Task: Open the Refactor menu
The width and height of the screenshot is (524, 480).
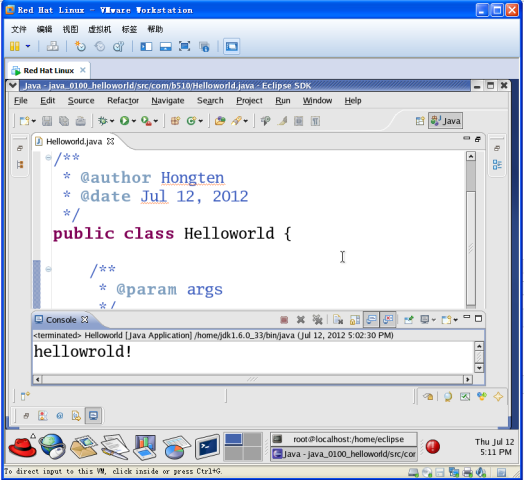Action: pos(123,101)
